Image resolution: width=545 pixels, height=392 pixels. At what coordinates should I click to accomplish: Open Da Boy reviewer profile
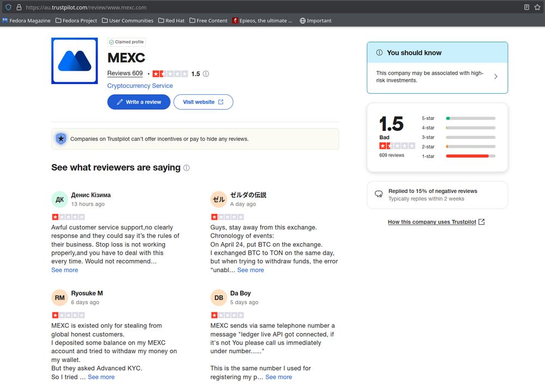coord(240,293)
